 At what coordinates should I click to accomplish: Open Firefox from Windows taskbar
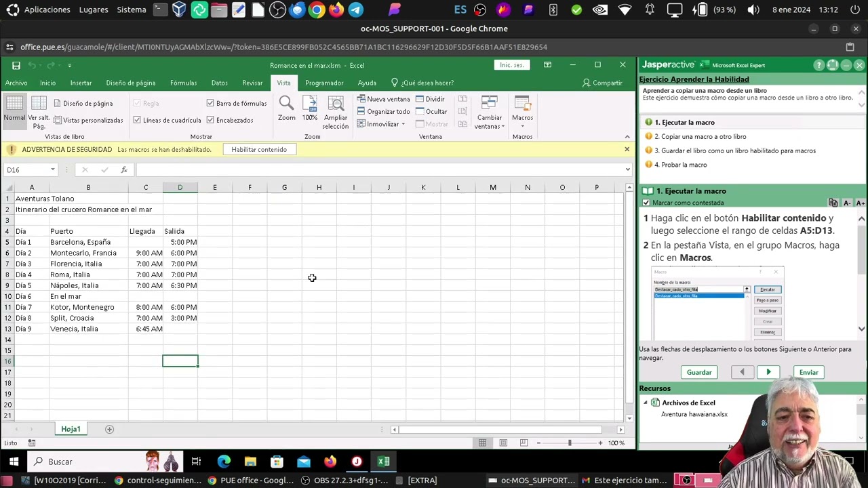coord(330,462)
